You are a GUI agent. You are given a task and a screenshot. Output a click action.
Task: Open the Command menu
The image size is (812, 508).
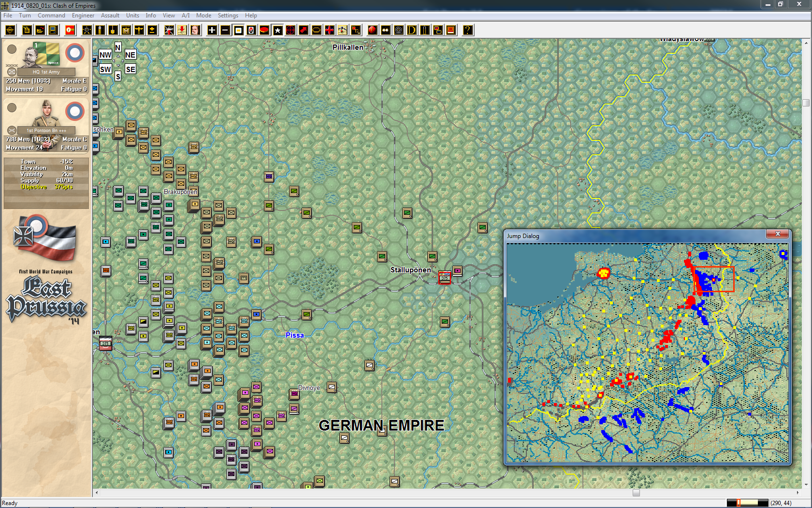click(x=51, y=15)
